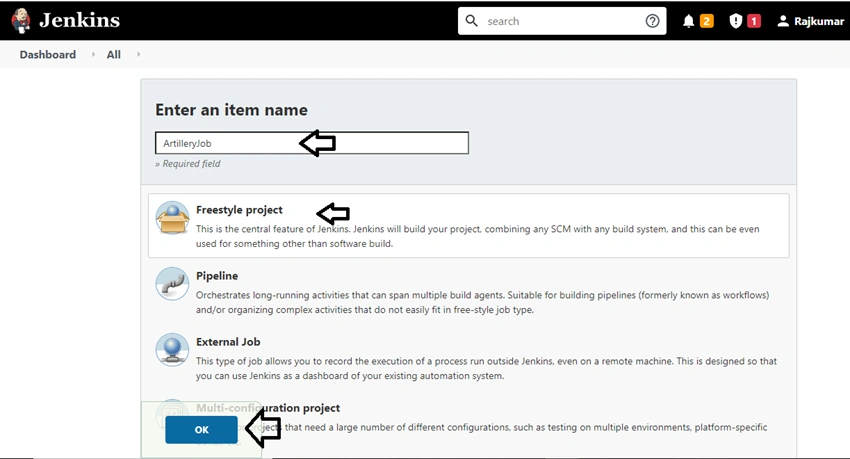Open notifications bell icon
850x459 pixels.
(688, 21)
